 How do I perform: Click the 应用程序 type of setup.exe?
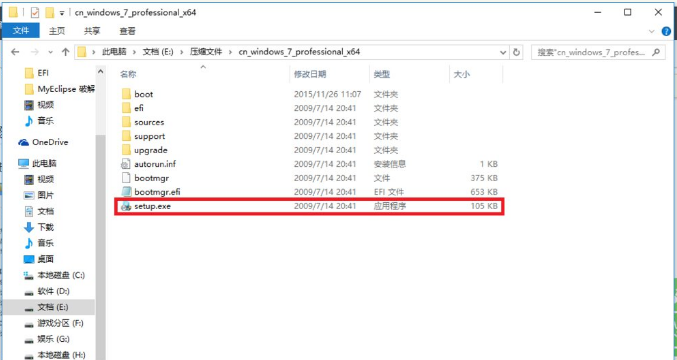click(x=390, y=206)
